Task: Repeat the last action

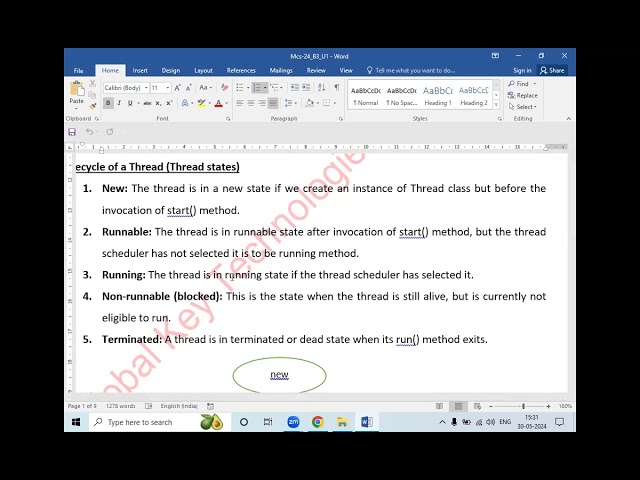Action: click(109, 132)
